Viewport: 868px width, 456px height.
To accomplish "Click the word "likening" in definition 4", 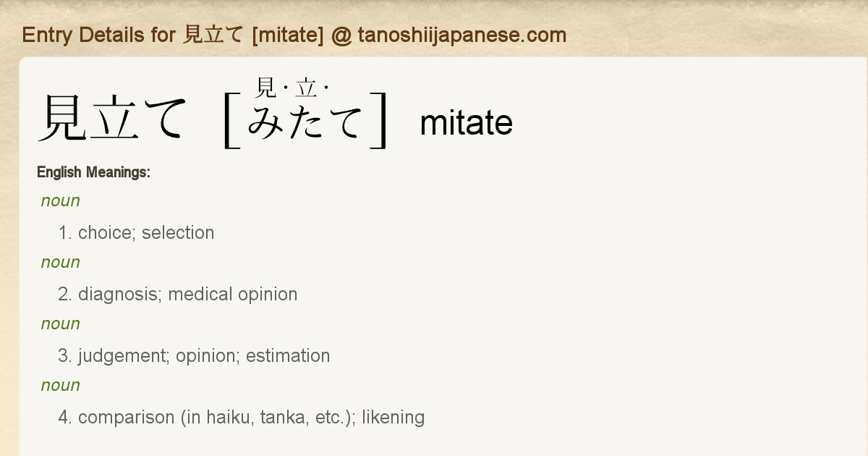I will (x=393, y=418).
